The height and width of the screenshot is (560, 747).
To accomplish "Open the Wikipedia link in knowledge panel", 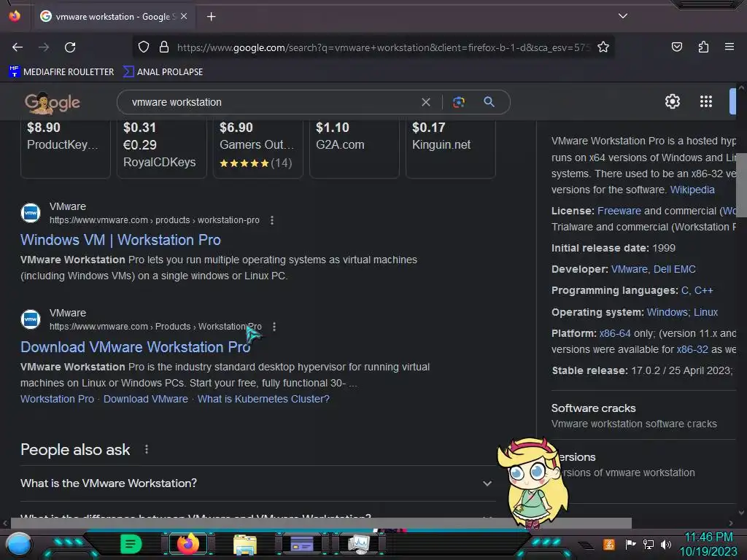I will coord(692,190).
